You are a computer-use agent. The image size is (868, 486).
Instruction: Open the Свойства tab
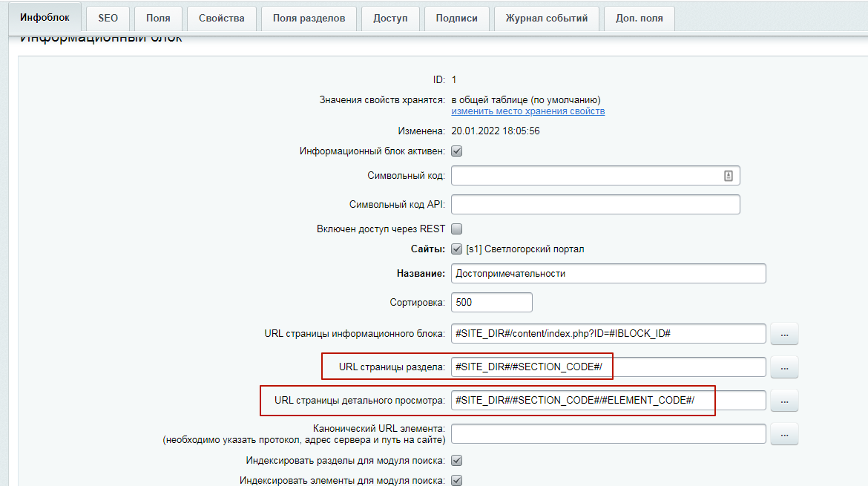[x=221, y=19]
